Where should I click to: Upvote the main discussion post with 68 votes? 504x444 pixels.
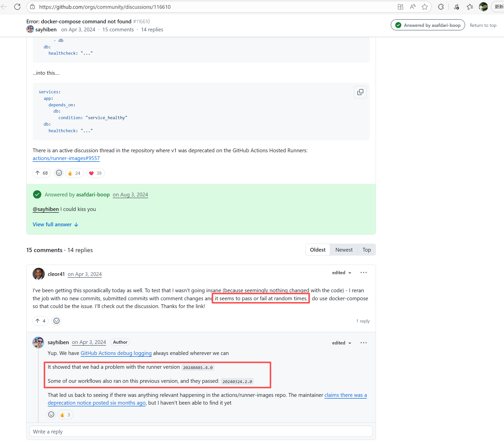[42, 173]
